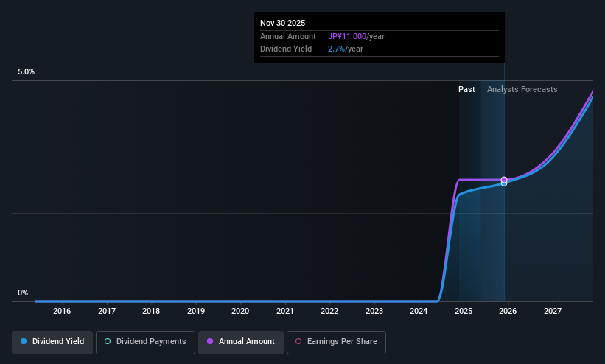Click the tooltip Dividend Yield label
The width and height of the screenshot is (605, 364).
286,49
